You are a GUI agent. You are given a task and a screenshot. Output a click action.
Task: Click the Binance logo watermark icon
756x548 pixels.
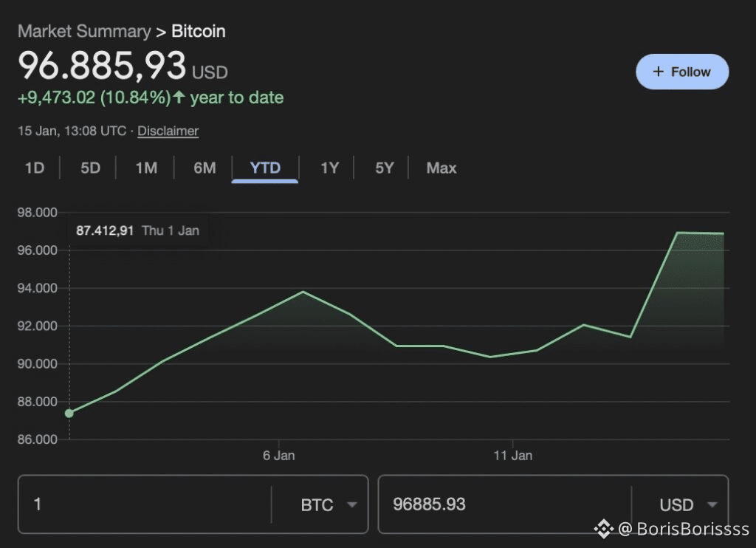coord(605,529)
